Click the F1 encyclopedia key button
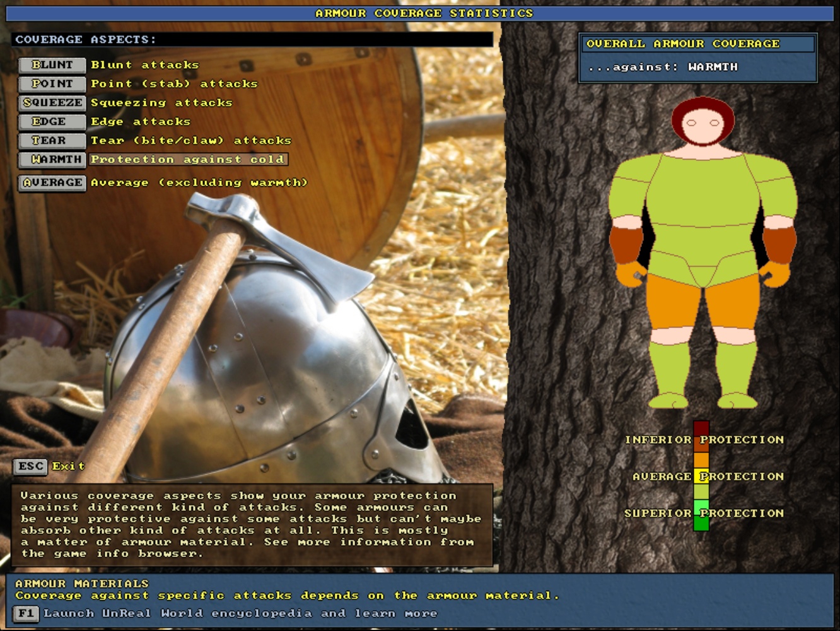The width and height of the screenshot is (840, 631). pyautogui.click(x=26, y=613)
